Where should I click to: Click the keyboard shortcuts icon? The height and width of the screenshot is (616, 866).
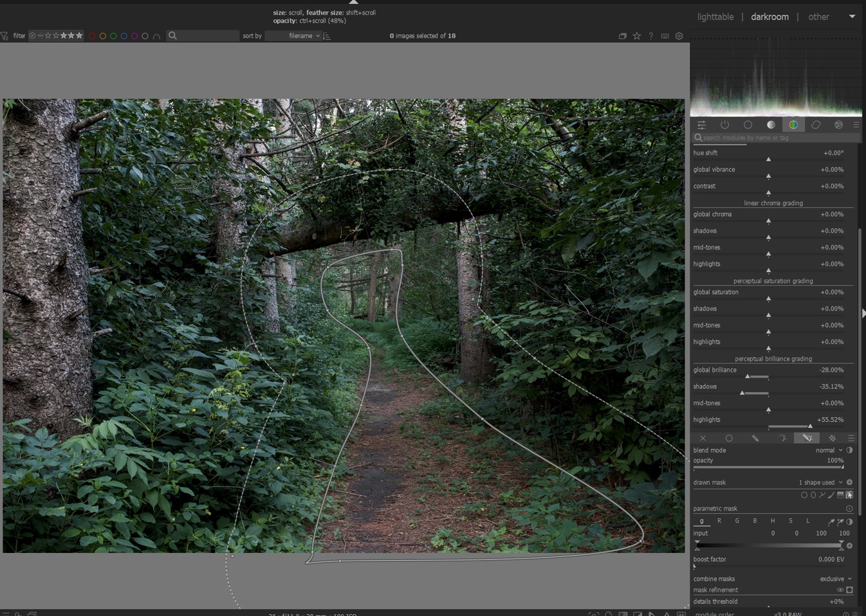[665, 36]
